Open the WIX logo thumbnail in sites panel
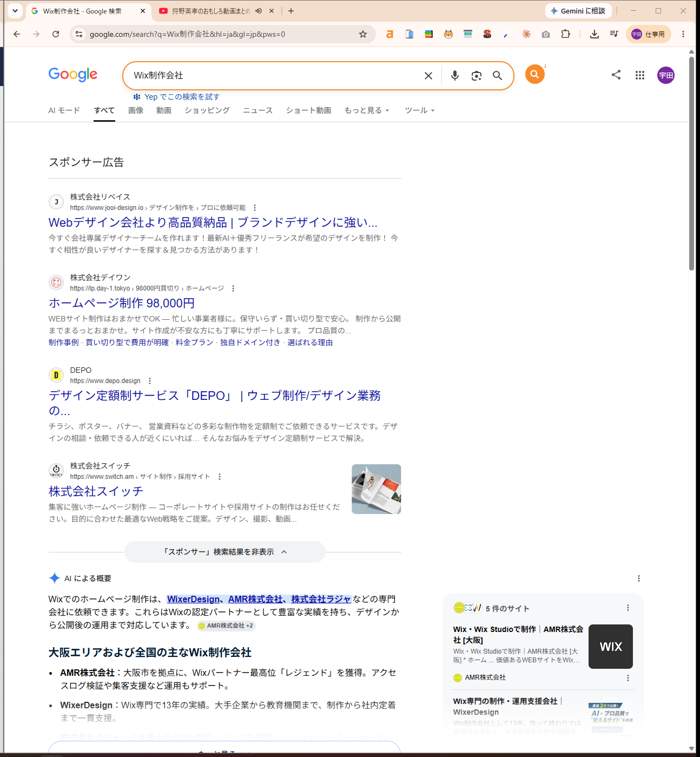Image resolution: width=700 pixels, height=757 pixels. click(611, 647)
